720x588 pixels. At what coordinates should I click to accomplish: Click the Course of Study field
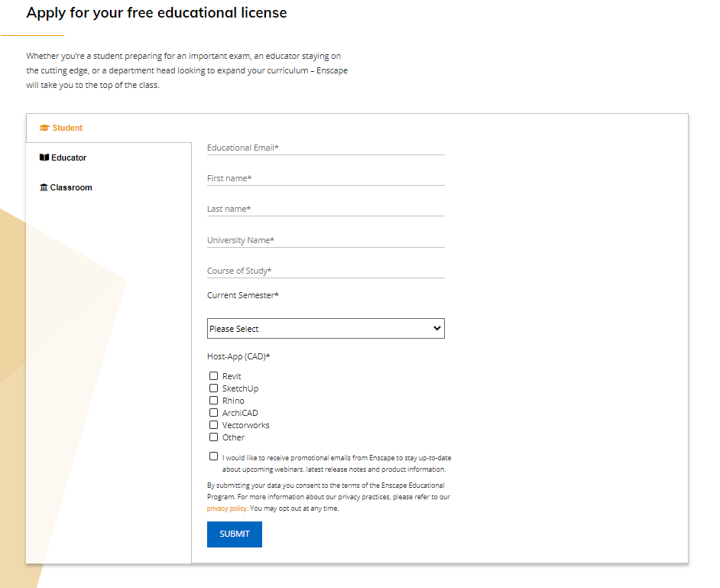326,271
